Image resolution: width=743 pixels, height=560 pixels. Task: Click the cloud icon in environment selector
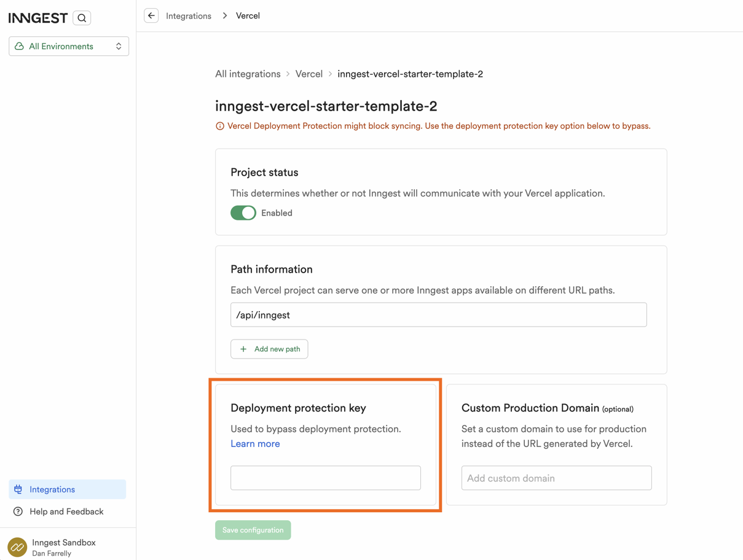pyautogui.click(x=20, y=46)
